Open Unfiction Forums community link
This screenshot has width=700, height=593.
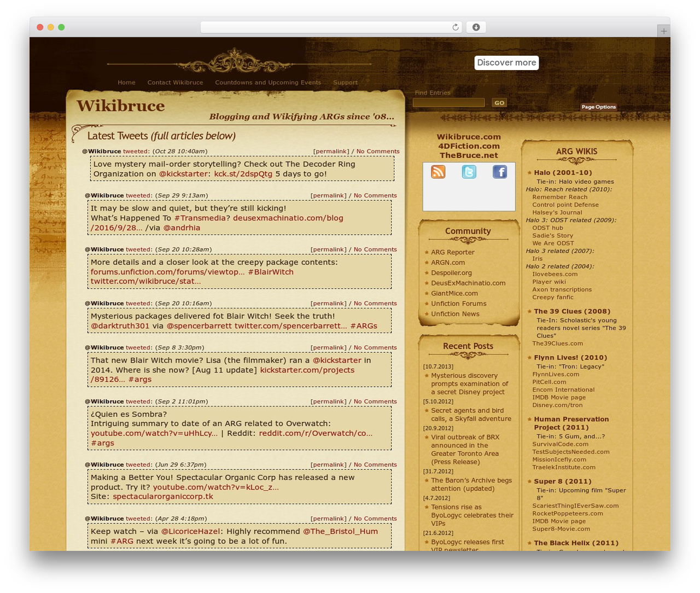(x=458, y=304)
